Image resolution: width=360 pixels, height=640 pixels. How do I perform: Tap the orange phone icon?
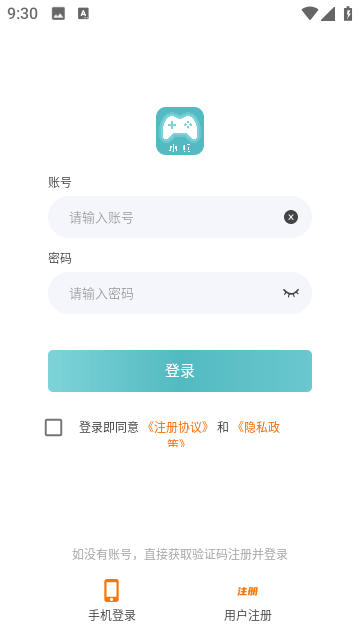[111, 591]
